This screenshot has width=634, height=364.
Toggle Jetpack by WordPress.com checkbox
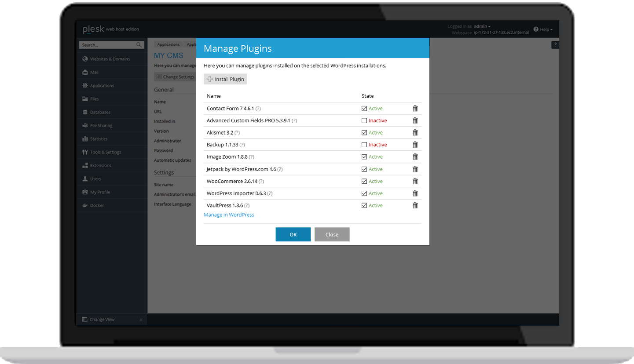[x=364, y=169]
